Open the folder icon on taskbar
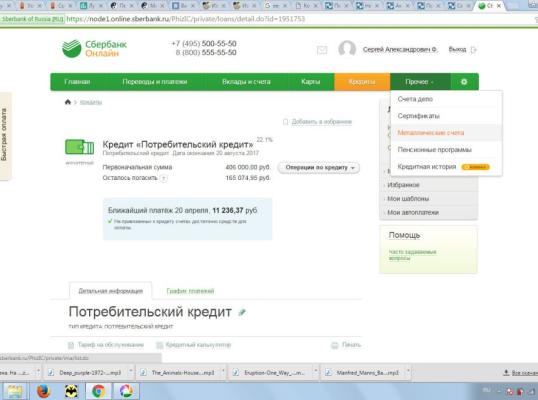The width and height of the screenshot is (538, 400). (x=14, y=391)
